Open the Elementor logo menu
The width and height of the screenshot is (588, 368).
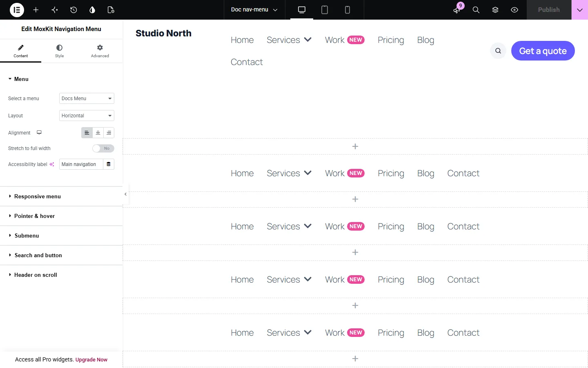point(17,10)
